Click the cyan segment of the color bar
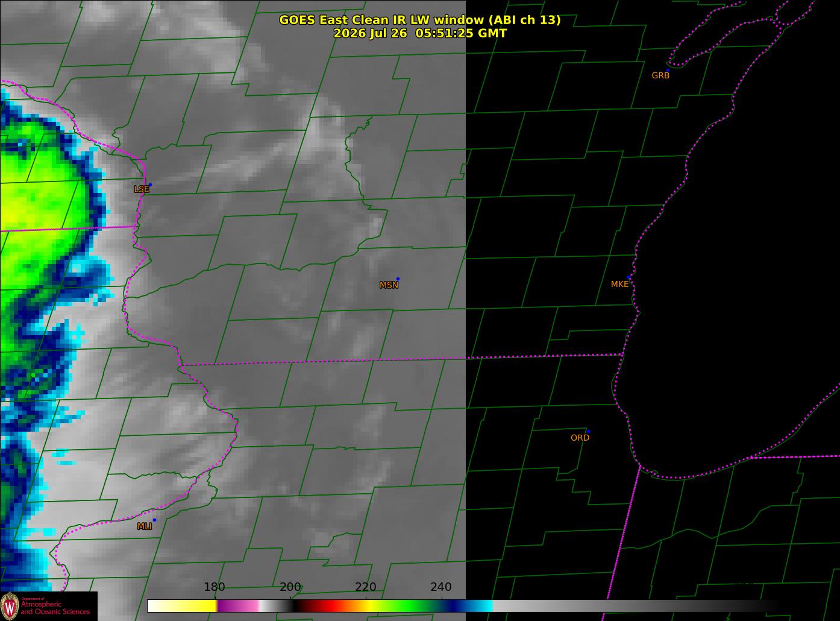 (479, 606)
